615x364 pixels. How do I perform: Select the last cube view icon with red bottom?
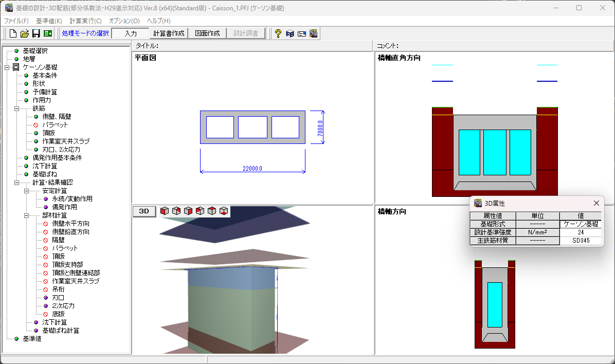223,211
